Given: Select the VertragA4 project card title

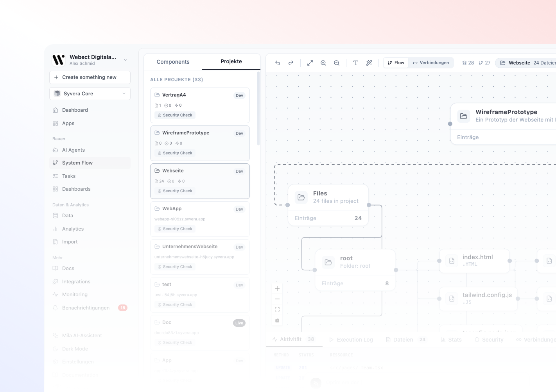Looking at the screenshot, I should pos(174,95).
